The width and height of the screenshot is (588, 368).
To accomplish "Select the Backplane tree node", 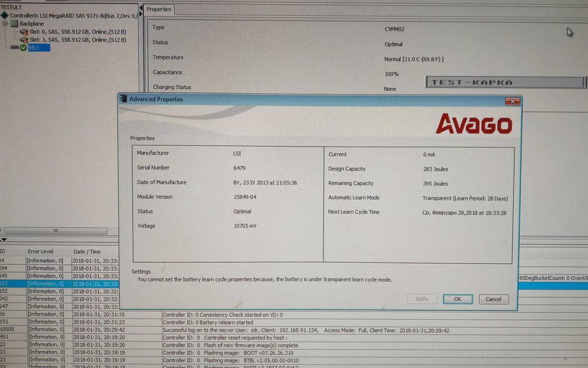I will coord(32,24).
